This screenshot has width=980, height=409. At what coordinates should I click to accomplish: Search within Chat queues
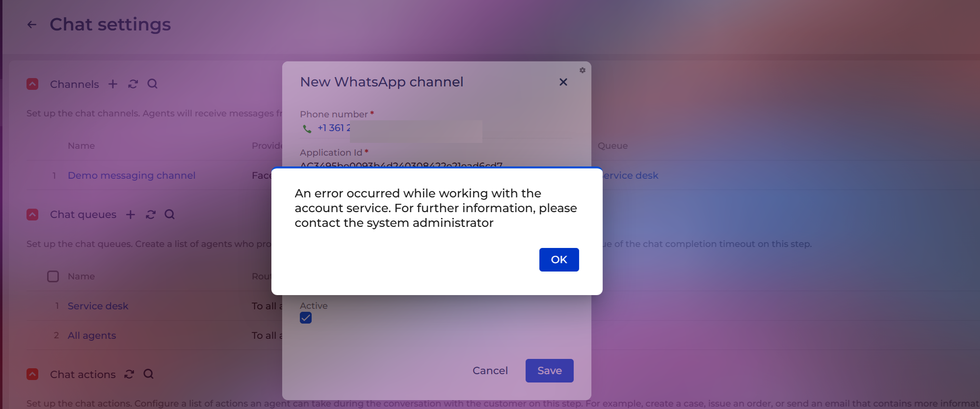170,215
